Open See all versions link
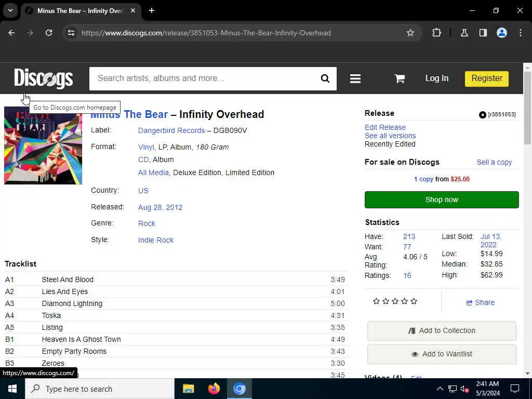Screen dimensions: 532x399 [390, 136]
